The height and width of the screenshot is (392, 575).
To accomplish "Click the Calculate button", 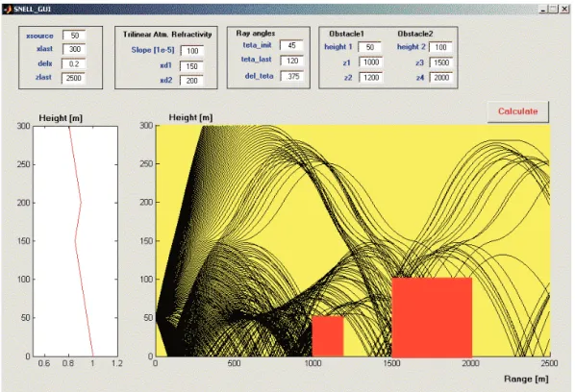I will 518,111.
